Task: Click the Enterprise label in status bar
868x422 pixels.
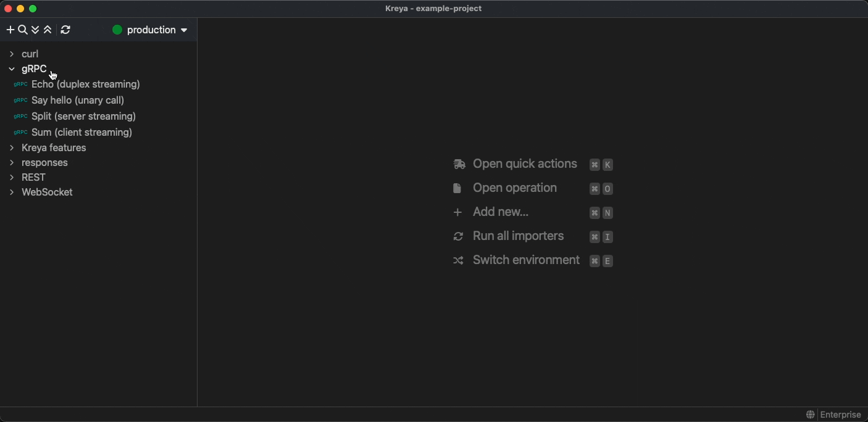Action: (840, 415)
